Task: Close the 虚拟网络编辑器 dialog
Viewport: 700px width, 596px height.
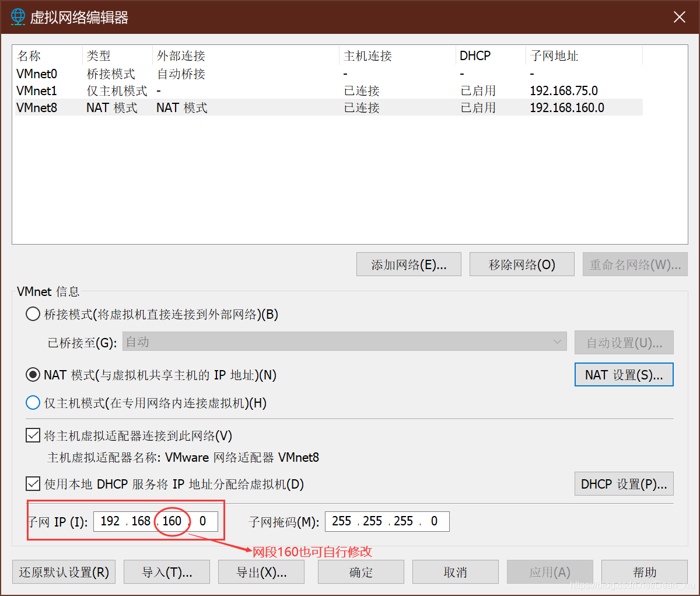Action: pos(679,17)
